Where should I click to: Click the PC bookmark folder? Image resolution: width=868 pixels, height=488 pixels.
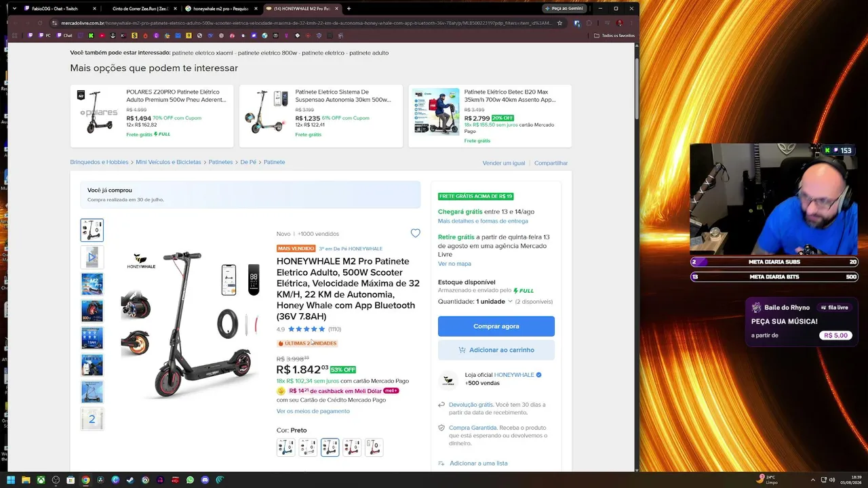click(43, 35)
